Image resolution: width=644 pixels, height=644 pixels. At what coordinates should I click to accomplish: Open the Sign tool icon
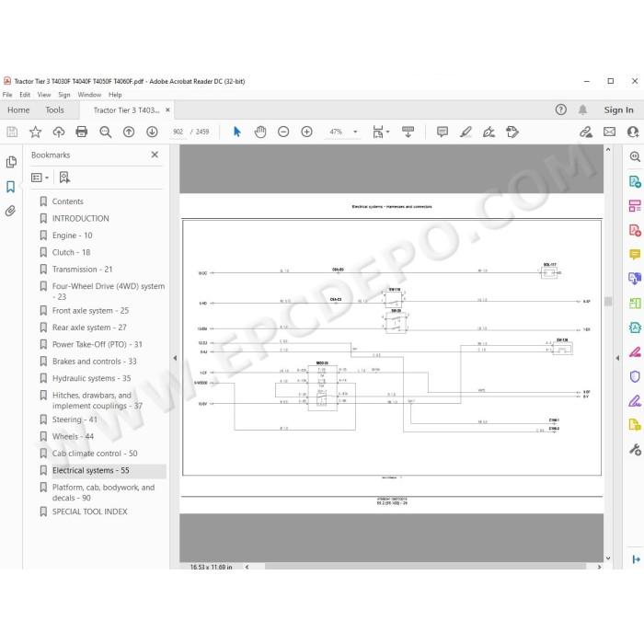pyautogui.click(x=489, y=132)
